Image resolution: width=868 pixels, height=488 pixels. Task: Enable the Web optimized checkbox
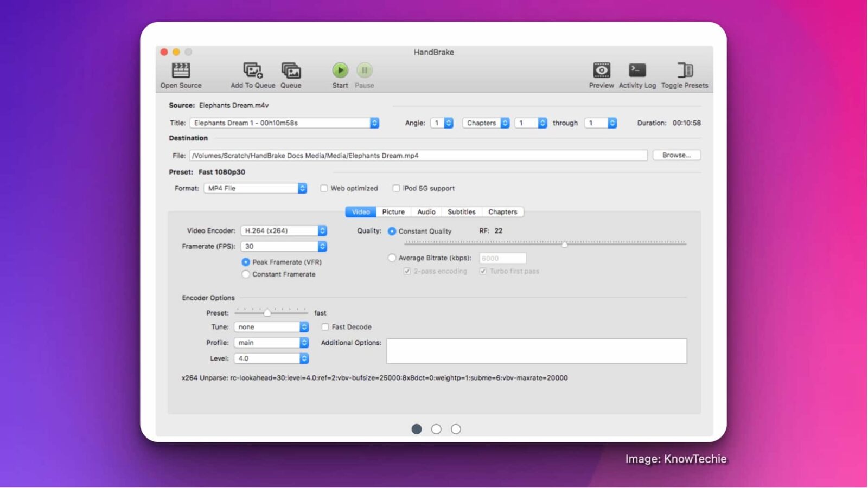(x=324, y=188)
